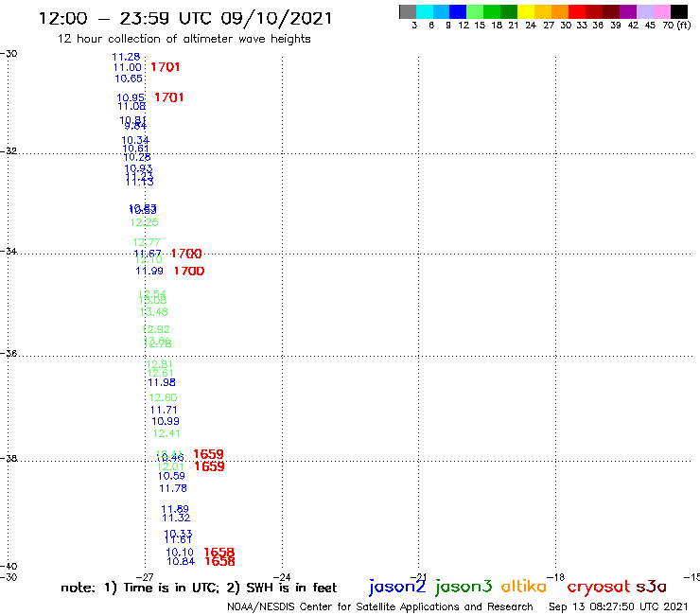Image resolution: width=700 pixels, height=615 pixels.
Task: Select the purple swatch above label 42
Action: coord(628,11)
